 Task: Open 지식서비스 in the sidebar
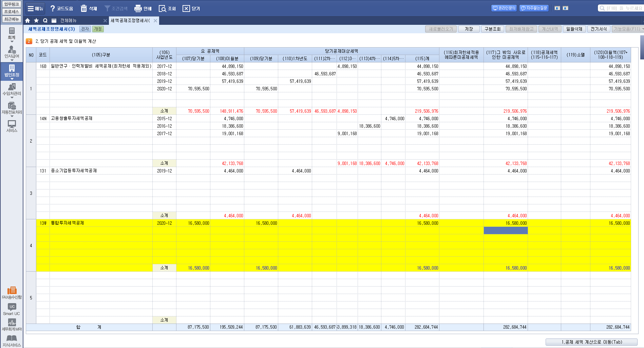tap(12, 341)
